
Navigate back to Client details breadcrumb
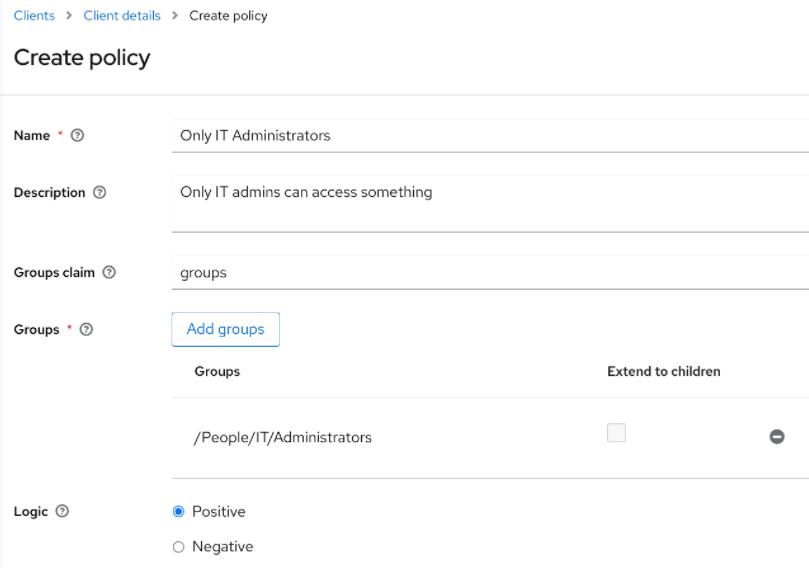(x=121, y=16)
